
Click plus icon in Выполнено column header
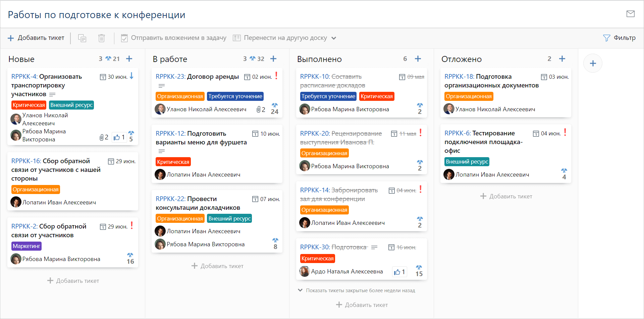tap(418, 59)
